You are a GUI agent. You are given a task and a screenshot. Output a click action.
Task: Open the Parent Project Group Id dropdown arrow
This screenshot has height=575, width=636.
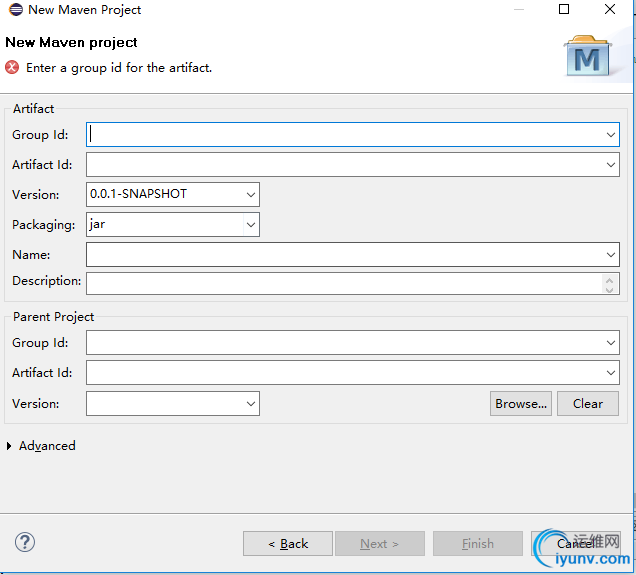[611, 343]
